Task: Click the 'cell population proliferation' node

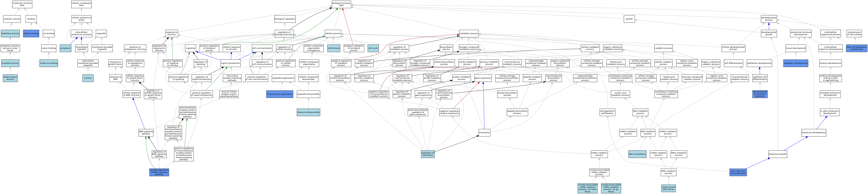Action: pyautogui.click(x=607, y=112)
